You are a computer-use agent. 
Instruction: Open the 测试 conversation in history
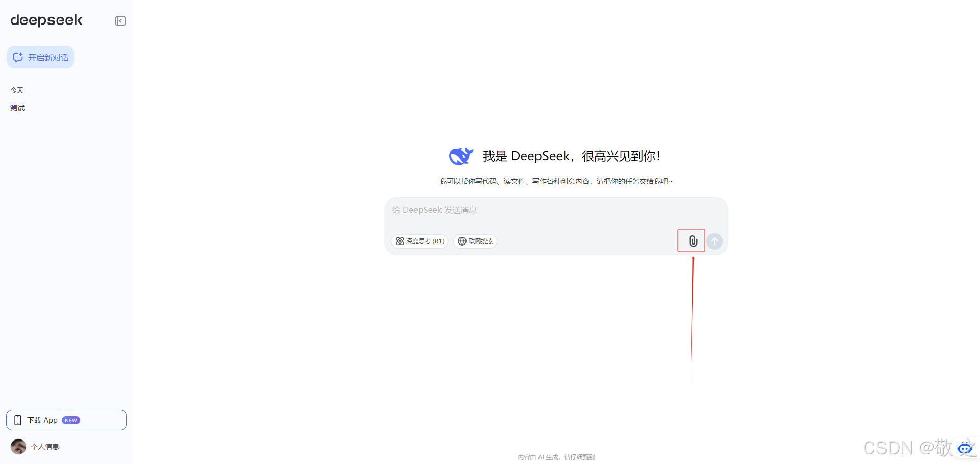pos(17,108)
